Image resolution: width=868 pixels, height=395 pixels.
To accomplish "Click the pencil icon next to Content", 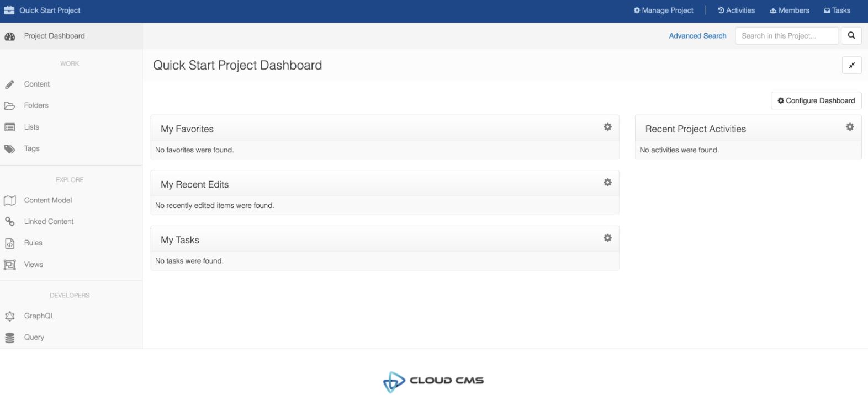I will (9, 84).
